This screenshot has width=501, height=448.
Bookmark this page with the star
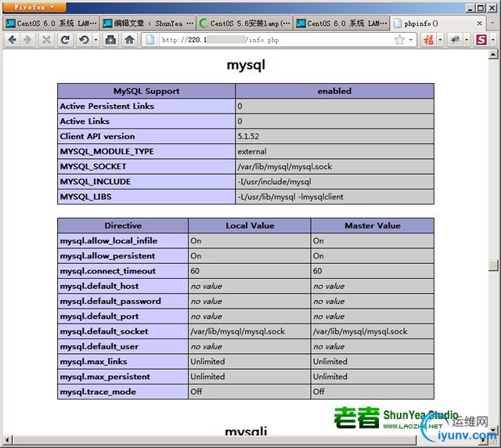pos(399,40)
